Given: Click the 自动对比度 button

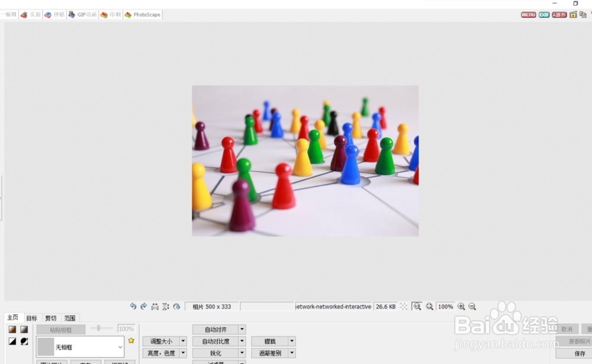Looking at the screenshot, I should [x=215, y=341].
